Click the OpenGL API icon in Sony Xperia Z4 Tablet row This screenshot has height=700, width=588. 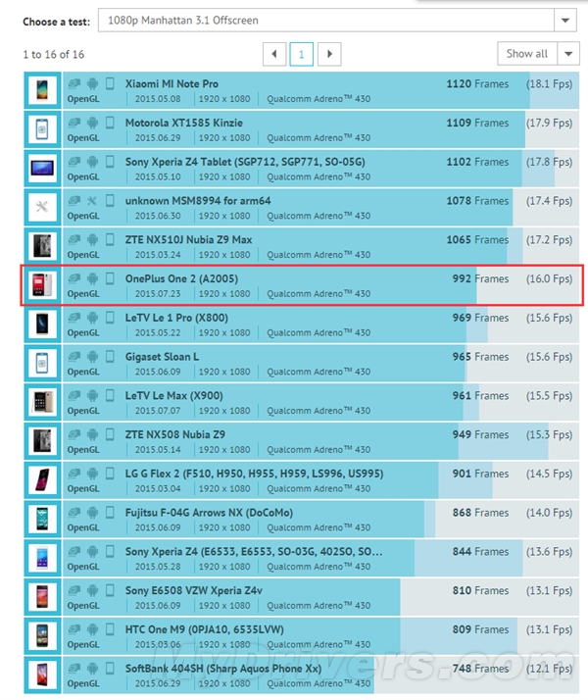(75, 162)
